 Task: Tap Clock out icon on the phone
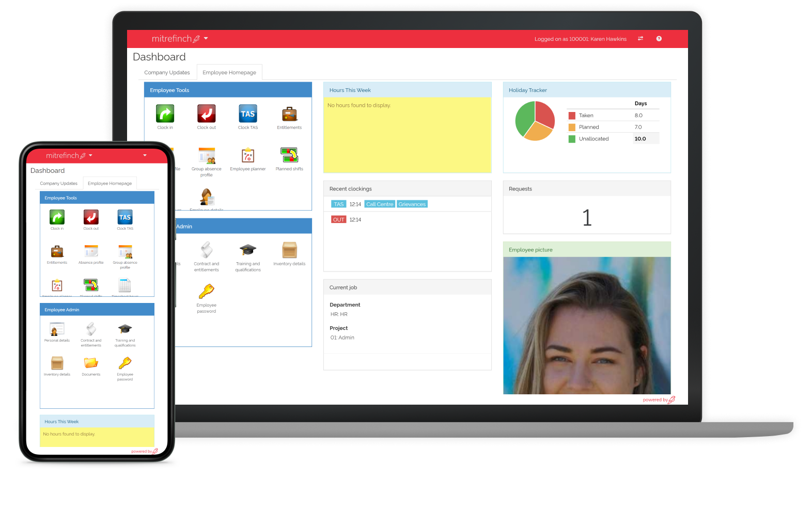[x=91, y=217]
